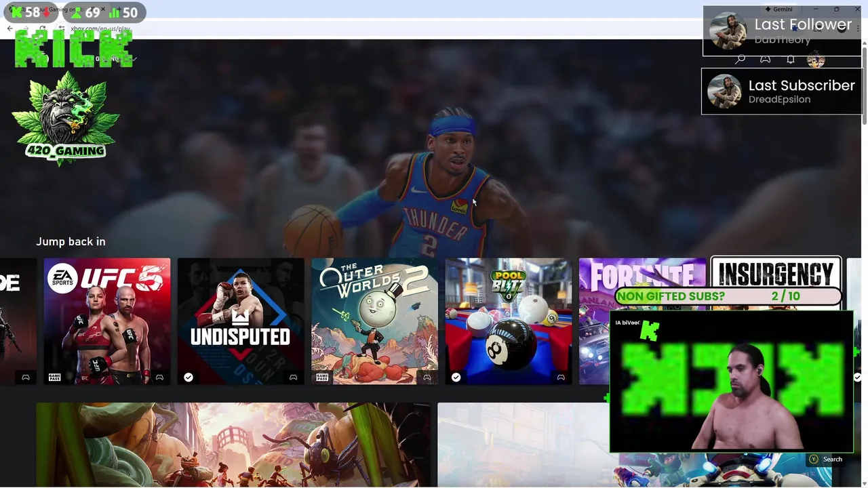The width and height of the screenshot is (868, 488).
Task: Open Xbox notifications bell
Action: (x=790, y=60)
